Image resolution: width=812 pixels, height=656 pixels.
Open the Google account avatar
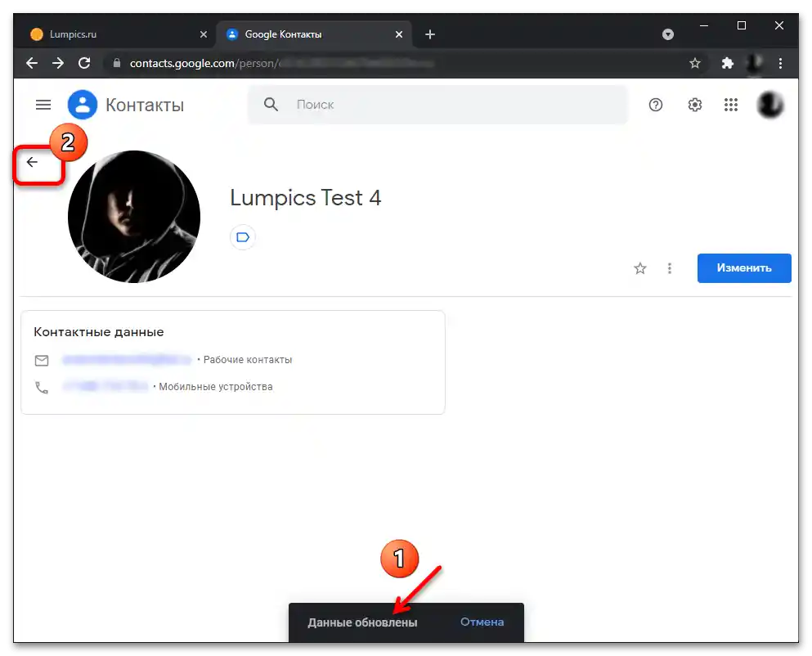(x=770, y=105)
